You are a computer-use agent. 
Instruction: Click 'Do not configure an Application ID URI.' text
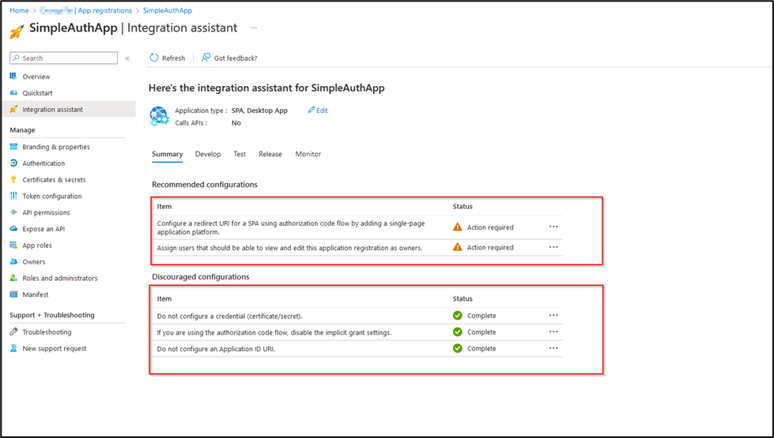point(216,349)
